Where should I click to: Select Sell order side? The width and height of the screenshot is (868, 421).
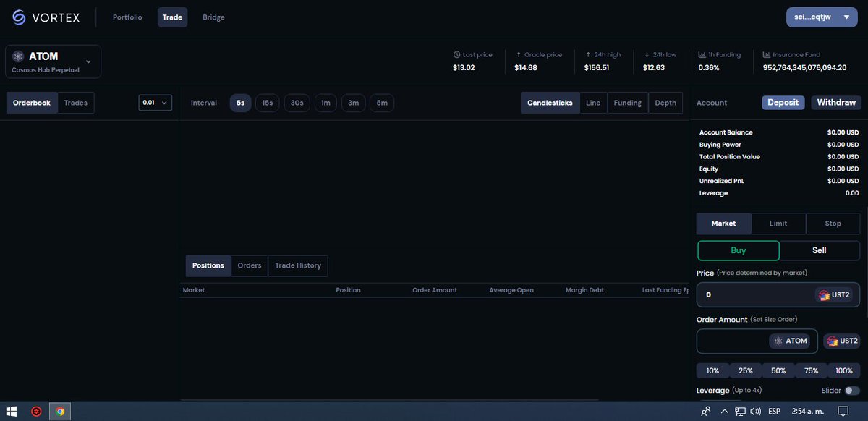[x=820, y=250]
